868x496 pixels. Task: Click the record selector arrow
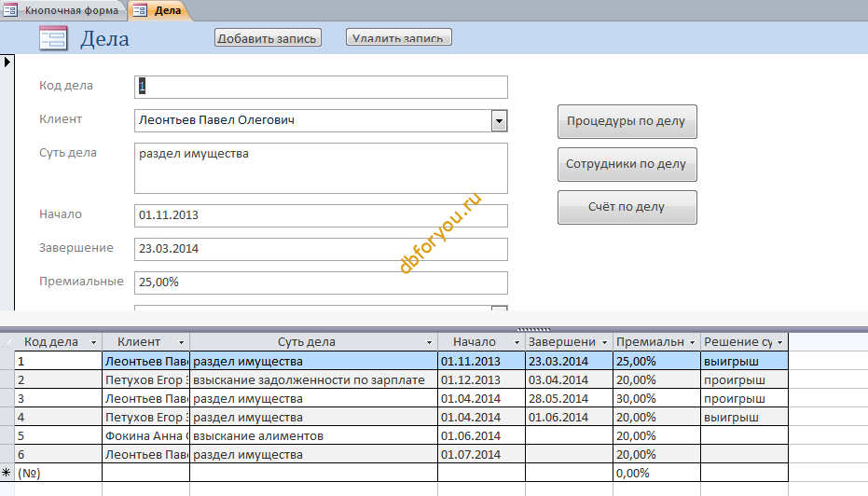point(7,62)
